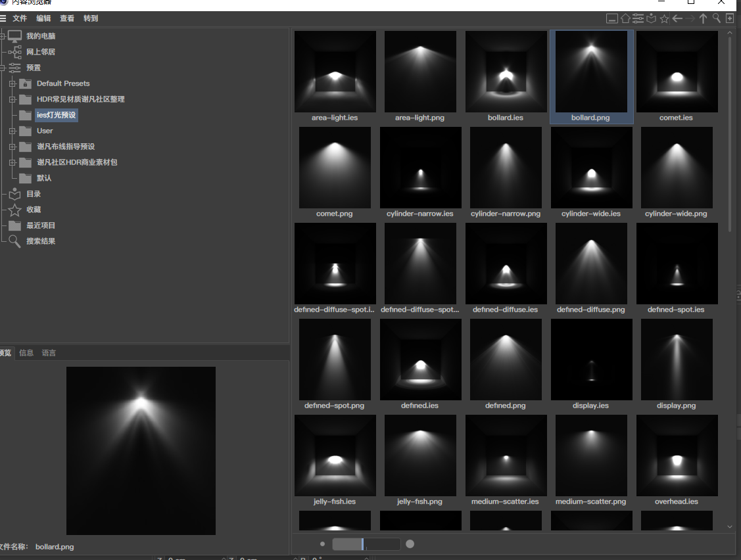Viewport: 741px width, 560px height.
Task: Select the cylinder-narrow.ies thumbnail
Action: (x=420, y=168)
